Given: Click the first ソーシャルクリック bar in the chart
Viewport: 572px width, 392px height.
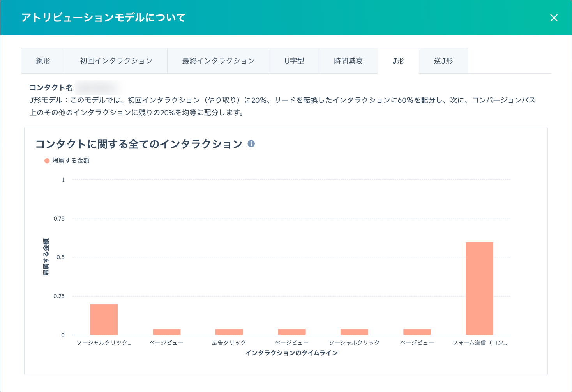Looking at the screenshot, I should tap(104, 320).
